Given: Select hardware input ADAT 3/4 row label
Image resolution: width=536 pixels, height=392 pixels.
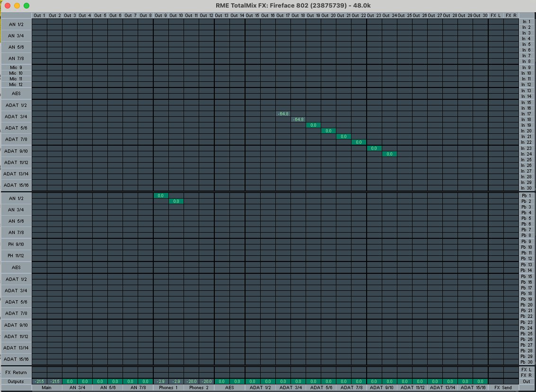Looking at the screenshot, I should tap(16, 116).
